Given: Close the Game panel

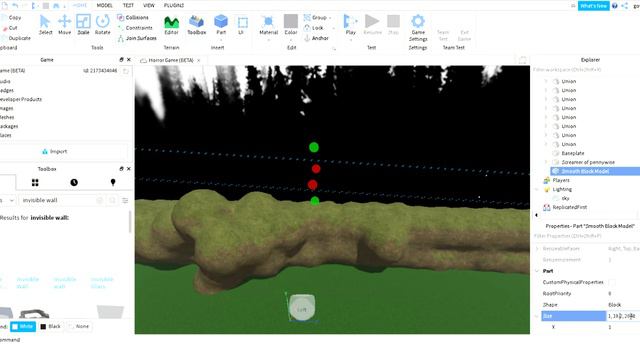Looking at the screenshot, I should [x=129, y=60].
